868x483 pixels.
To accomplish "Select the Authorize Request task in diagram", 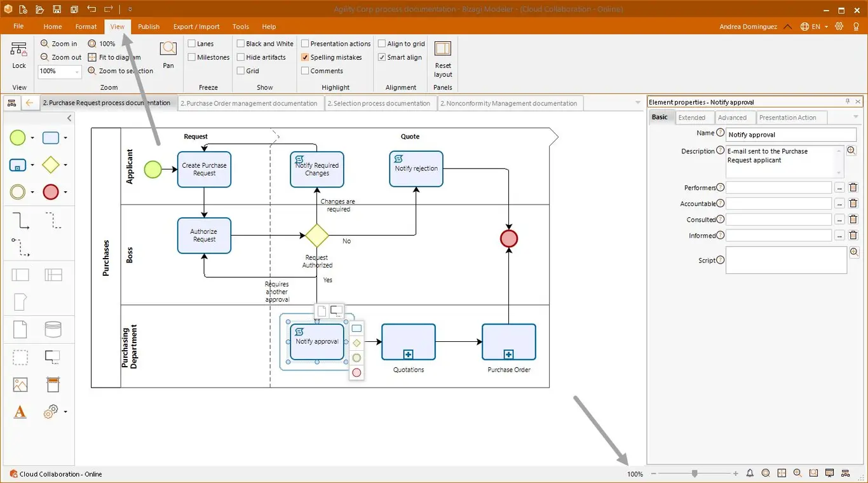I will (x=204, y=236).
